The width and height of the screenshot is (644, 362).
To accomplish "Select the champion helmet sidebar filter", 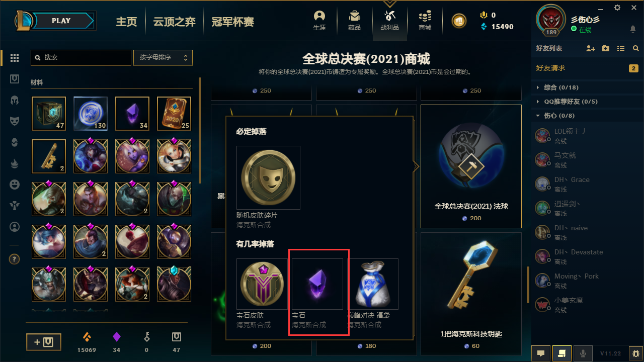I will tap(15, 100).
